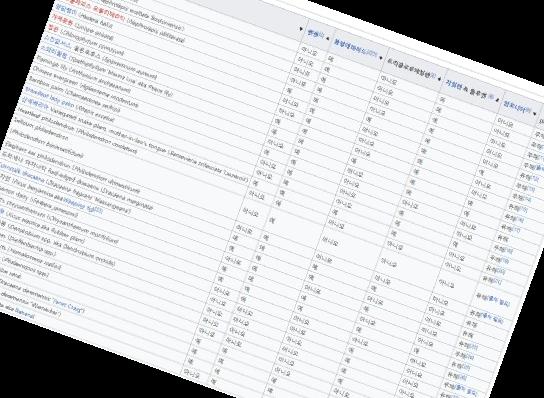Select the 트라이클로로에틸렌 column header text
544x398 pixels.
(x=408, y=67)
